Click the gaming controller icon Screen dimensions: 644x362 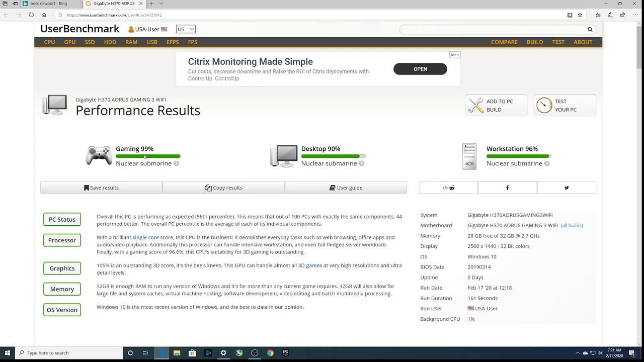click(99, 155)
